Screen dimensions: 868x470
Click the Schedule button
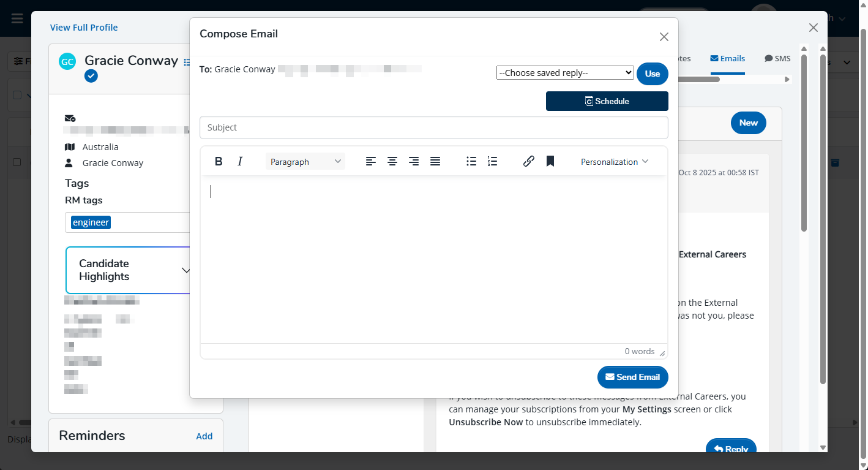607,101
